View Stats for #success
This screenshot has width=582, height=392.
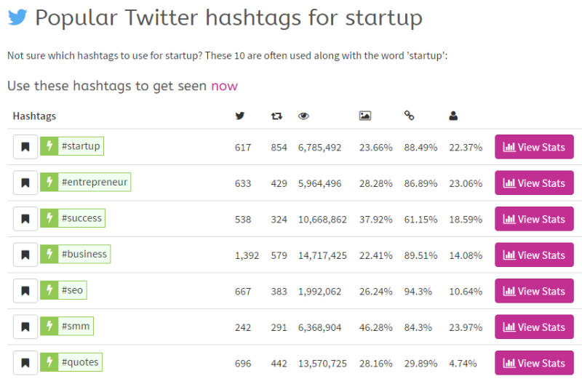coord(534,219)
